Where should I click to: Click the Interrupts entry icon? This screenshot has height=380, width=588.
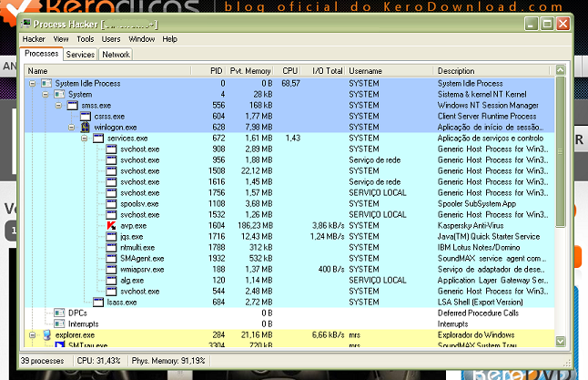click(59, 324)
